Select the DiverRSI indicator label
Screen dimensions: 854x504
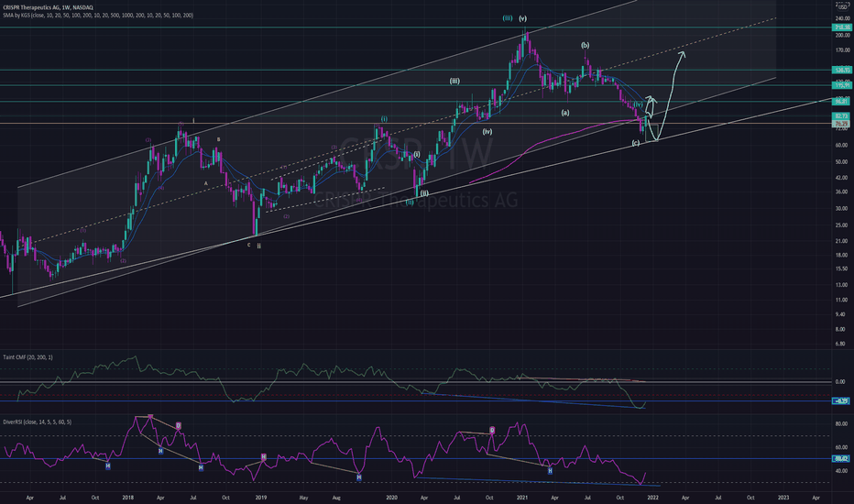pos(37,422)
